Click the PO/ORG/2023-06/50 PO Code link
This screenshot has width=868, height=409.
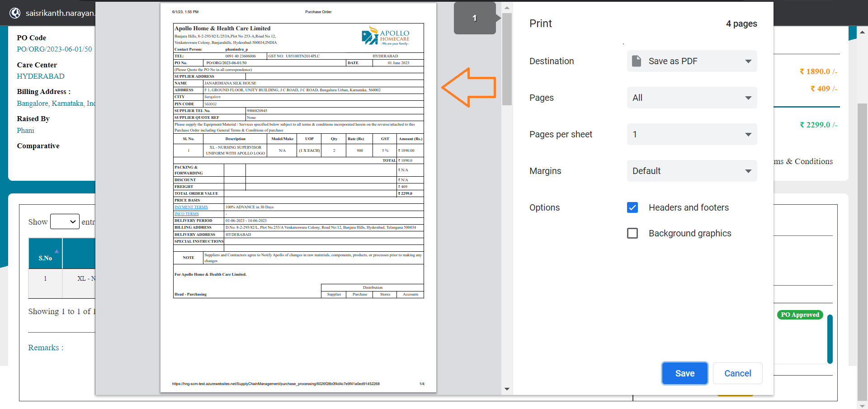pos(54,49)
